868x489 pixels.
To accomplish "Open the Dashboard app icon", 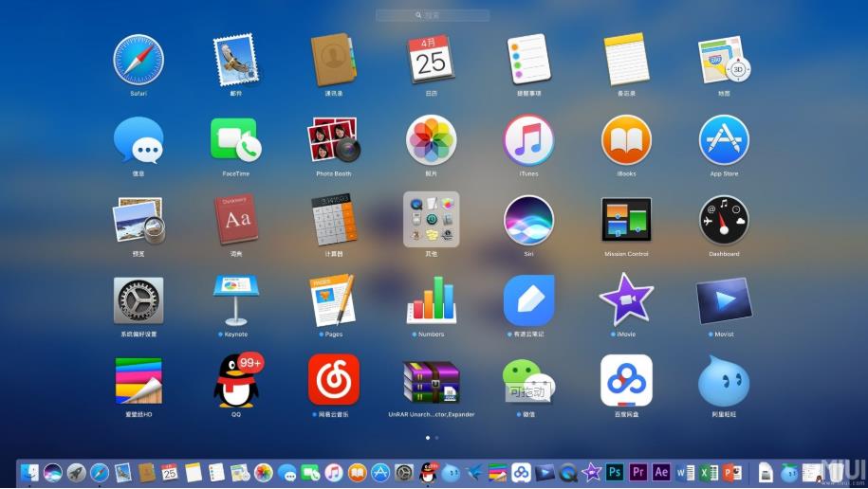I will 724,220.
